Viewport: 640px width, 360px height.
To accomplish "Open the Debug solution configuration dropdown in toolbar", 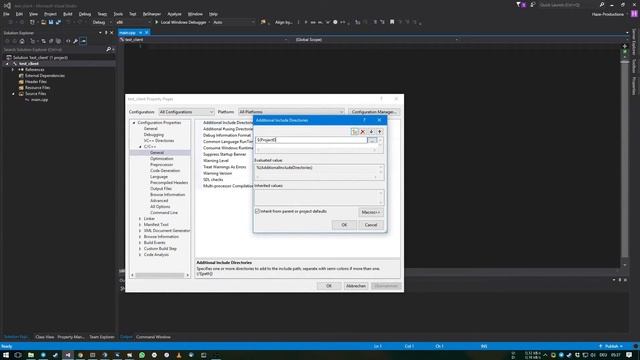I will tap(101, 22).
